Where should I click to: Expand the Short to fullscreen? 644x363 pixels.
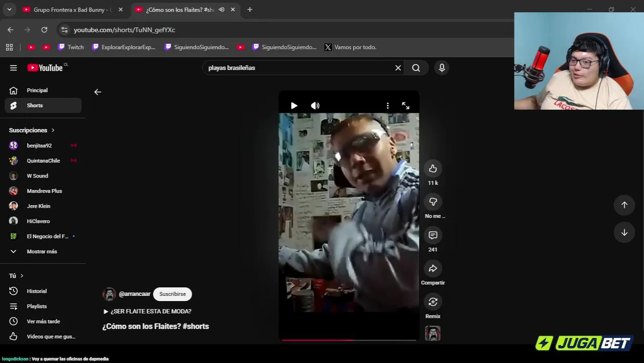click(x=406, y=105)
